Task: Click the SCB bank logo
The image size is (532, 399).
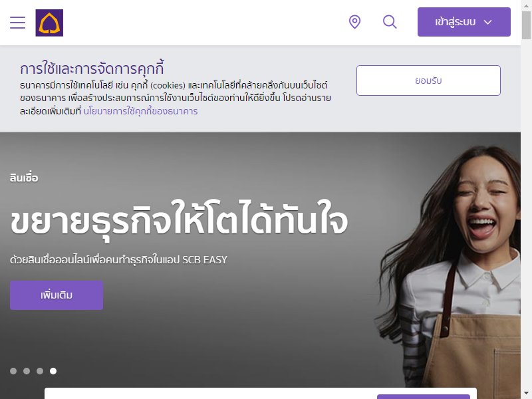Action: coord(49,23)
